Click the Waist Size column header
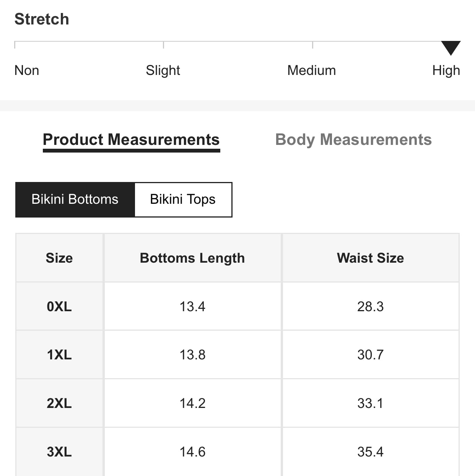This screenshot has width=475, height=476. [x=370, y=258]
